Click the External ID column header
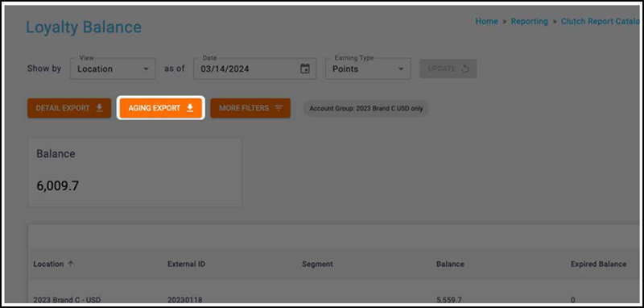Screen dimensions: 644x308 pyautogui.click(x=187, y=264)
